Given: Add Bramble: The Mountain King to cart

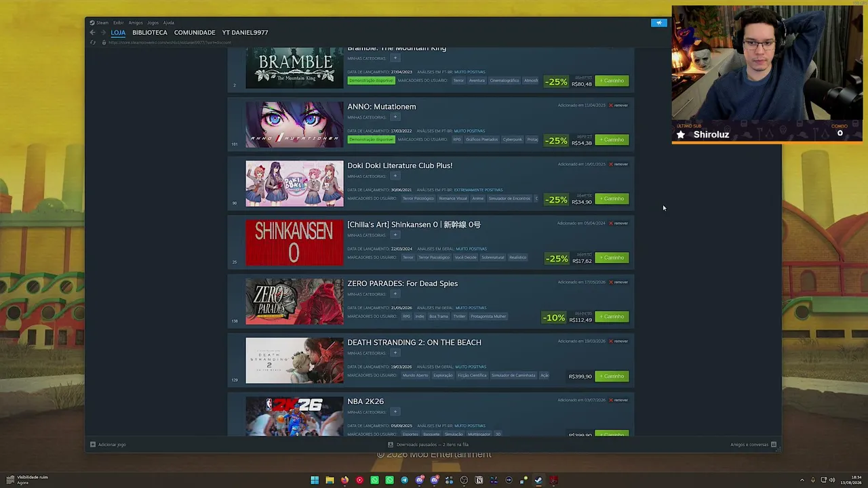Looking at the screenshot, I should (612, 81).
